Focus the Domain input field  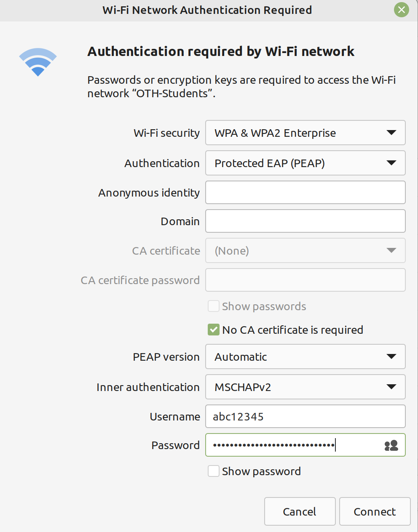[x=305, y=221]
